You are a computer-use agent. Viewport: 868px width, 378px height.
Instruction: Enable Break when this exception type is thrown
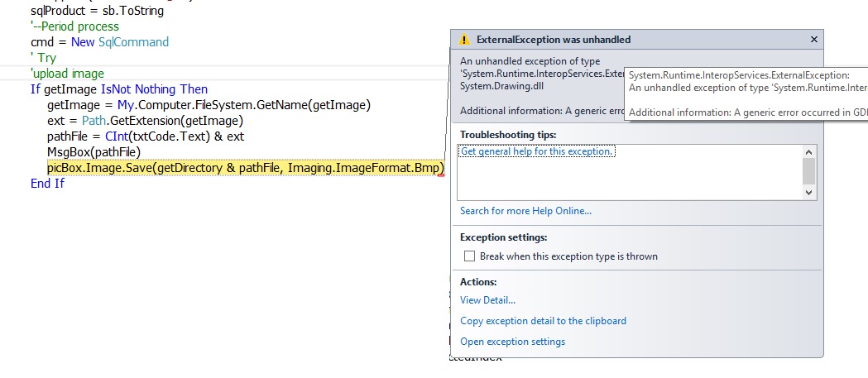469,256
